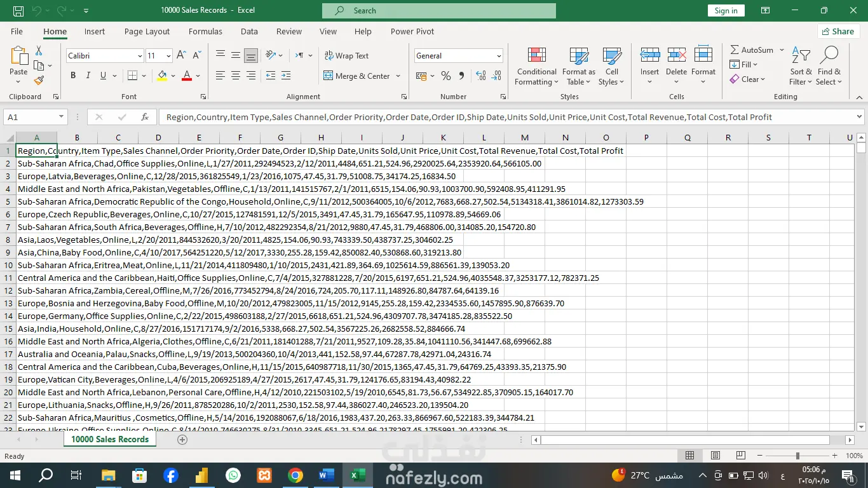Toggle Bottom Align

coord(251,55)
